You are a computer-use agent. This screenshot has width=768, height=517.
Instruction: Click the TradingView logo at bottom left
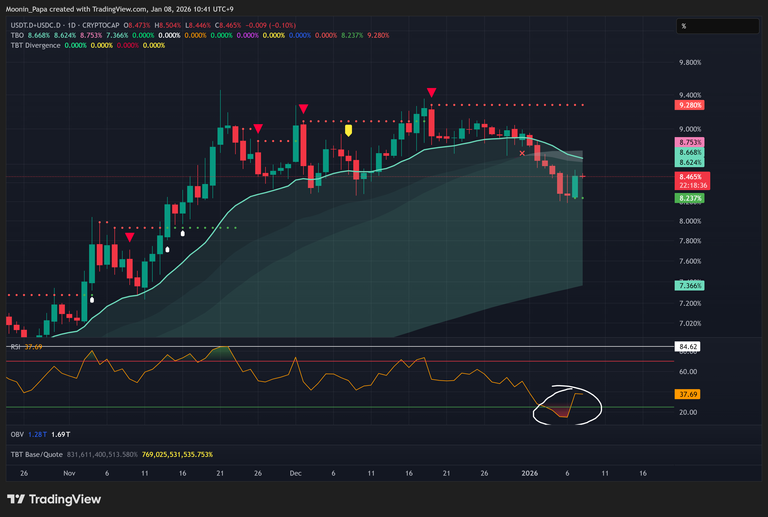click(x=47, y=499)
